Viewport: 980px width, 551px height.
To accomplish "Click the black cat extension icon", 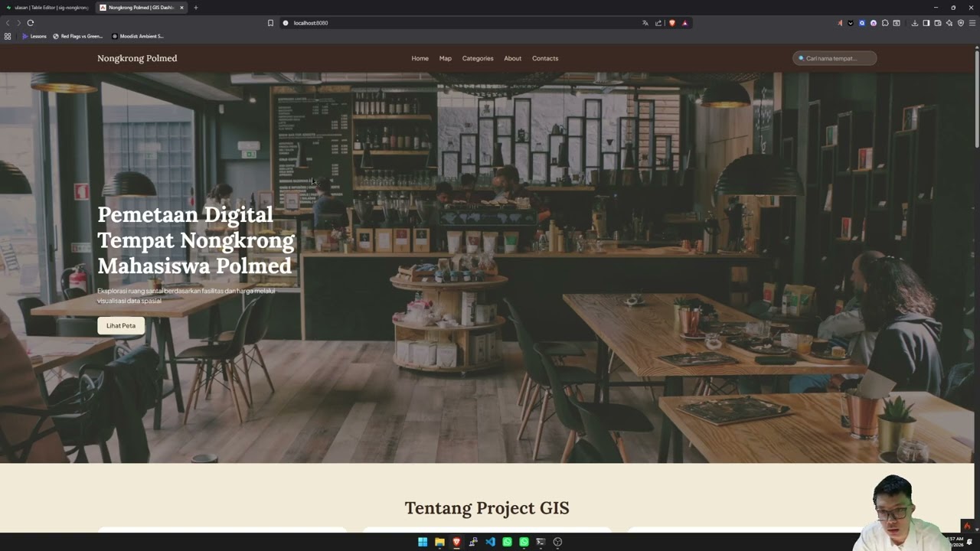I will coord(851,23).
